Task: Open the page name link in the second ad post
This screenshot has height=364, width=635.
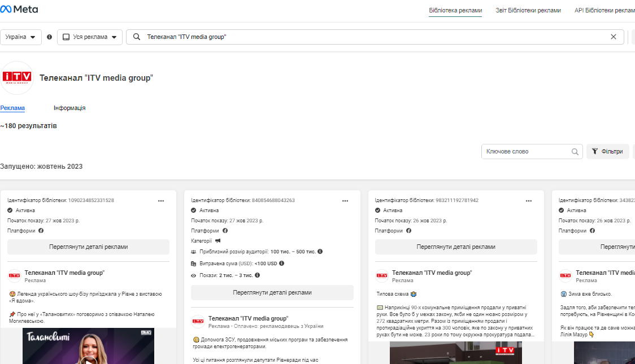Action: [248, 318]
